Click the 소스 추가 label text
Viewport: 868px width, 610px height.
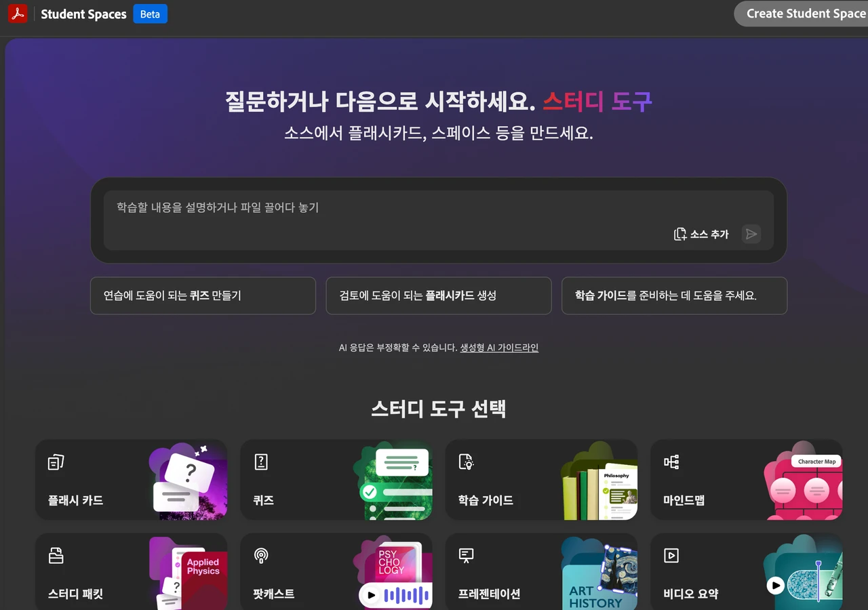(x=709, y=234)
